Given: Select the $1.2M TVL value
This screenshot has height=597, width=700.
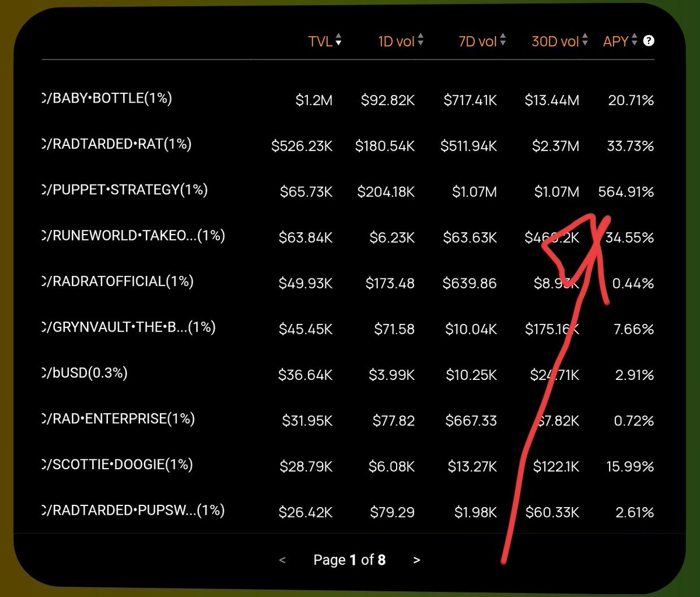Looking at the screenshot, I should pyautogui.click(x=314, y=100).
